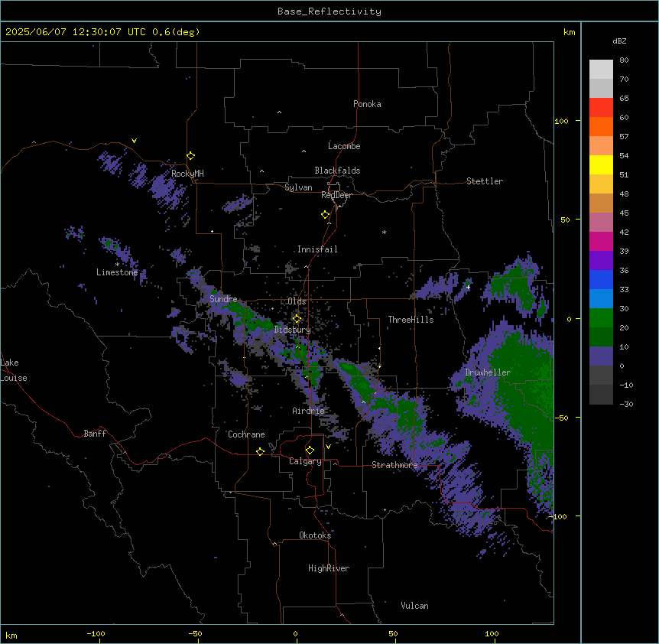Pick the blue 33-36 dBZ legend swatch
This screenshot has height=644, width=659.
[601, 279]
